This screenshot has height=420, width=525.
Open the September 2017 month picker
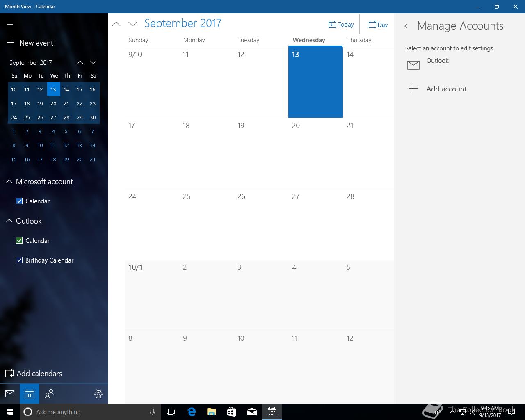tap(183, 23)
